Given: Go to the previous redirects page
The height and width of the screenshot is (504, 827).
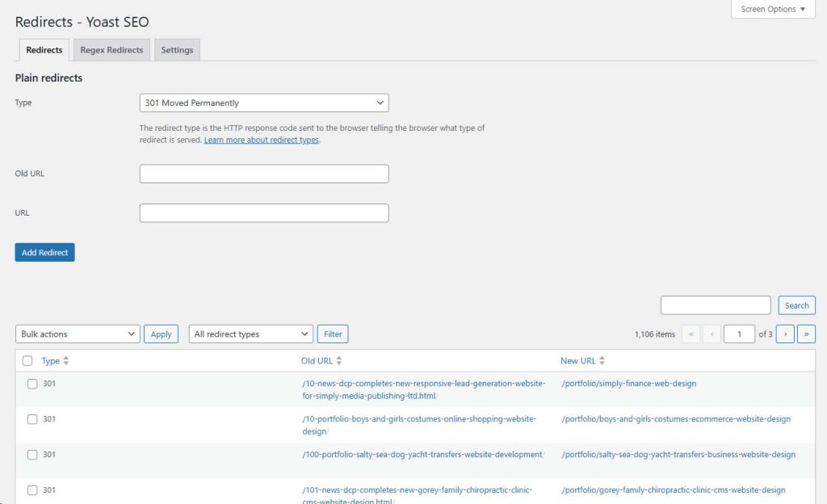Looking at the screenshot, I should (x=712, y=334).
